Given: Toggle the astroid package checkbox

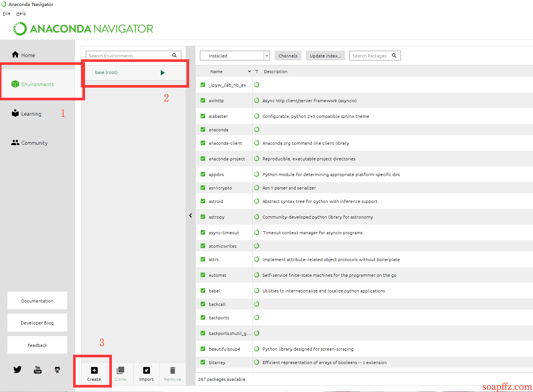Looking at the screenshot, I should (x=203, y=201).
